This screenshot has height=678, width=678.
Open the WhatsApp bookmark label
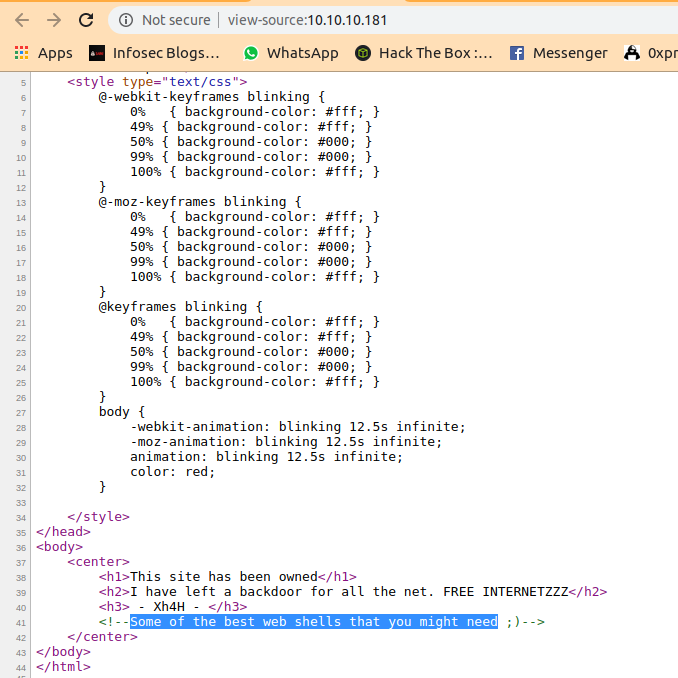click(x=302, y=53)
